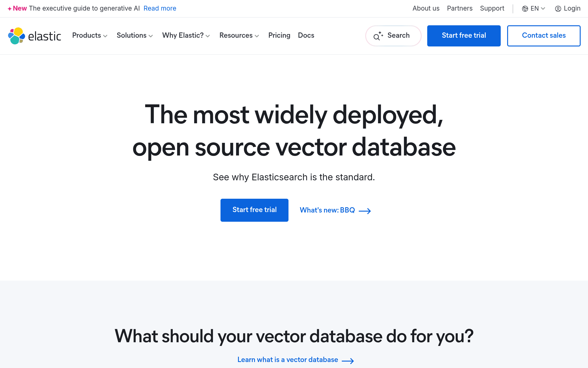This screenshot has height=368, width=588.
Task: Open the Docs page
Action: pos(306,35)
